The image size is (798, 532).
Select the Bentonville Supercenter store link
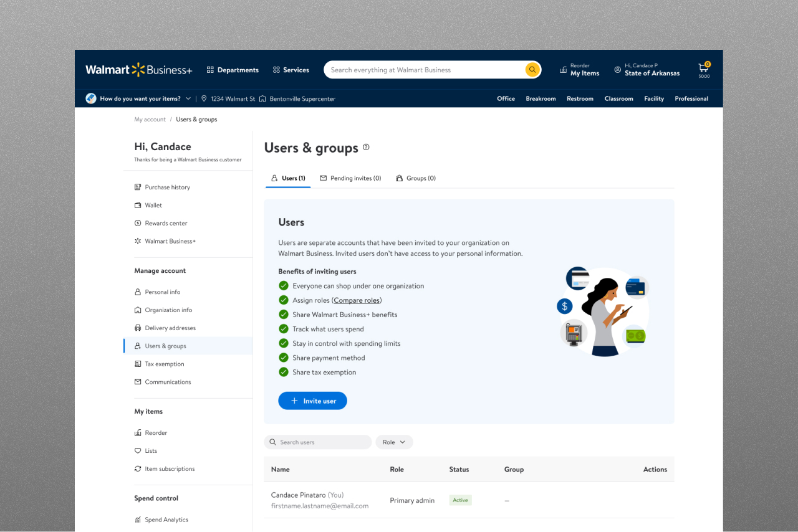302,98
